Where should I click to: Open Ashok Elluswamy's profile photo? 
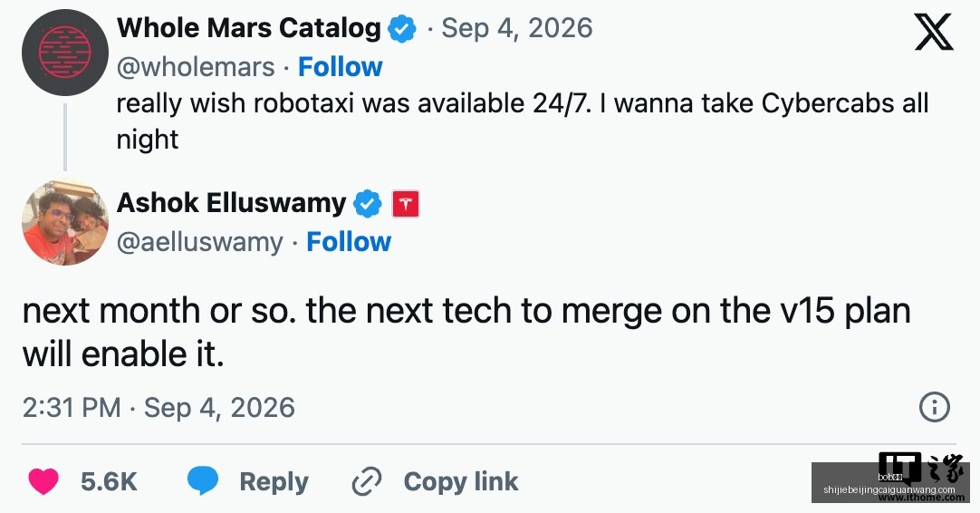tap(65, 222)
